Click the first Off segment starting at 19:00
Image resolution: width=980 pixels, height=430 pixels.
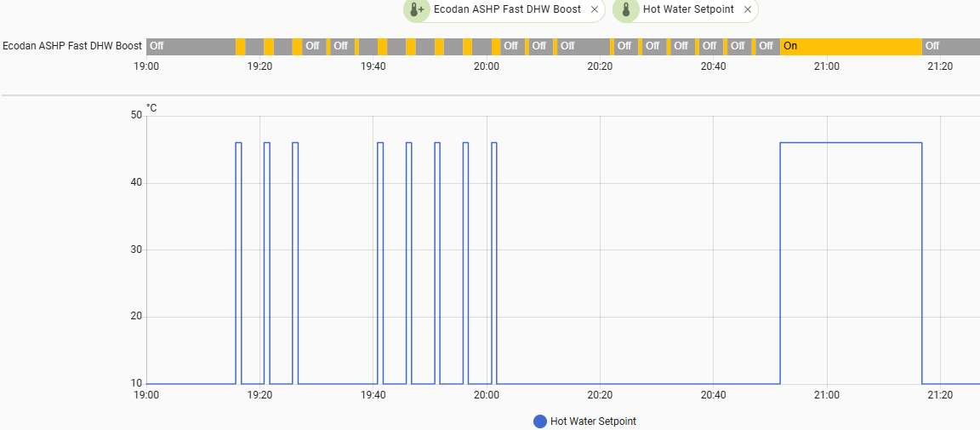[x=191, y=46]
